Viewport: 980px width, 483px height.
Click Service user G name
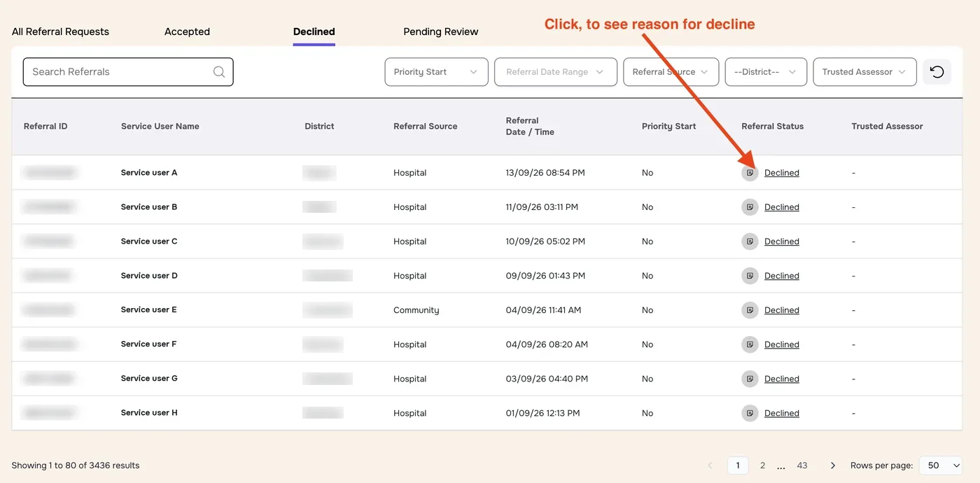pyautogui.click(x=149, y=378)
